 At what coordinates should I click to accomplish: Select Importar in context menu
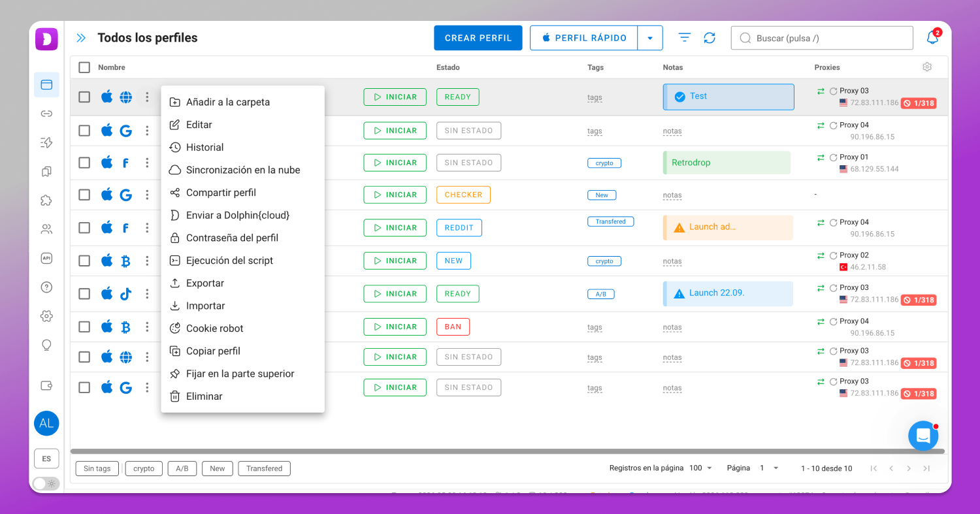coord(242,306)
